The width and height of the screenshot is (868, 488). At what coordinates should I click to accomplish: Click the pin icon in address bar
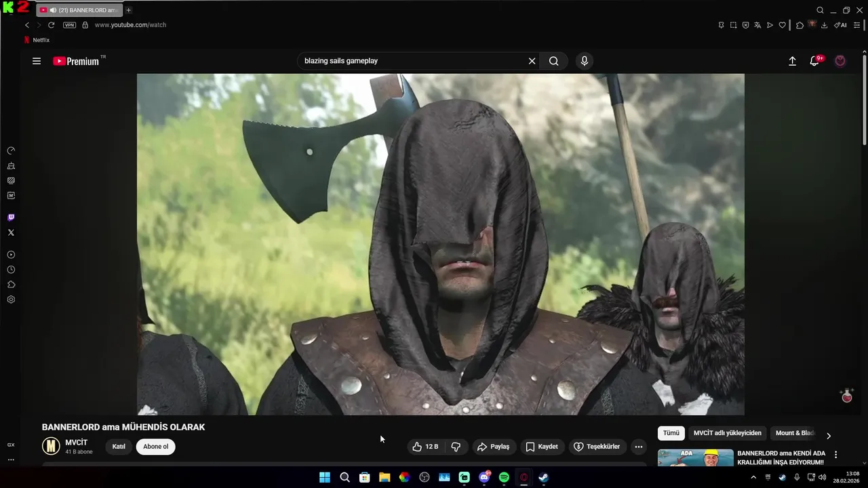coord(721,25)
